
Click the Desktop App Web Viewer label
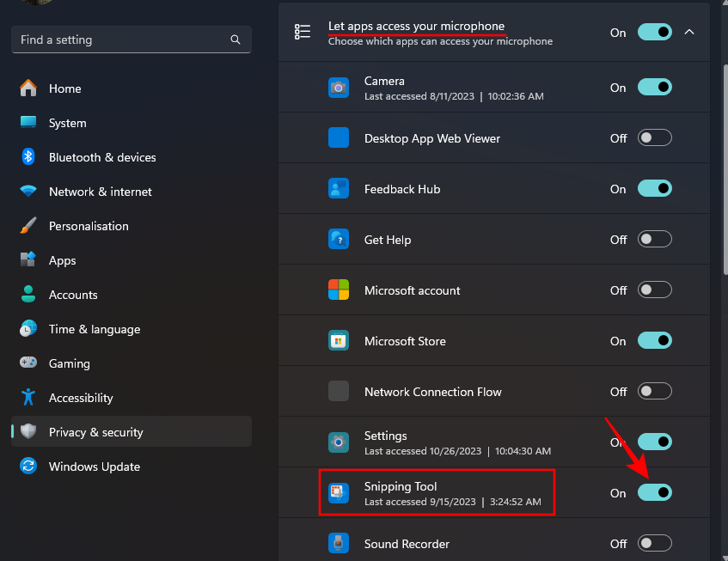432,138
